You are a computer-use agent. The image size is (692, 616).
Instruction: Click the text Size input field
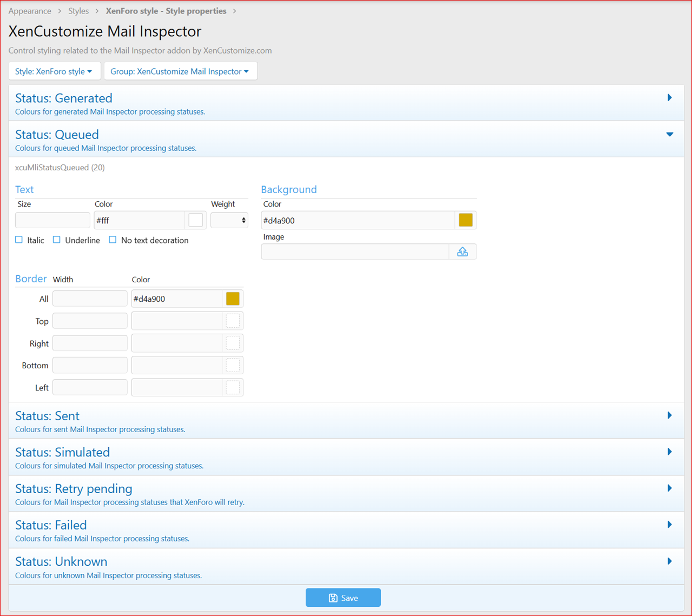click(52, 220)
